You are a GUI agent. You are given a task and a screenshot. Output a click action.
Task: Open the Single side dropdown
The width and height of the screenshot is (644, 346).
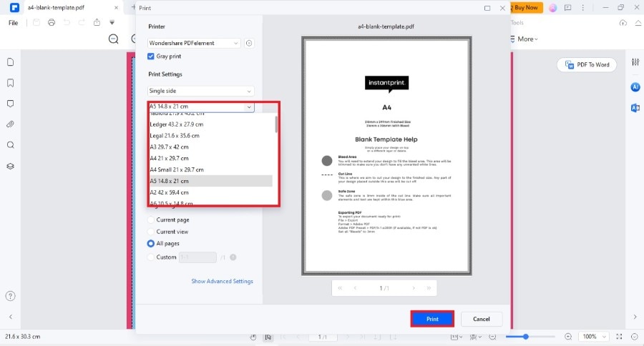(x=201, y=91)
